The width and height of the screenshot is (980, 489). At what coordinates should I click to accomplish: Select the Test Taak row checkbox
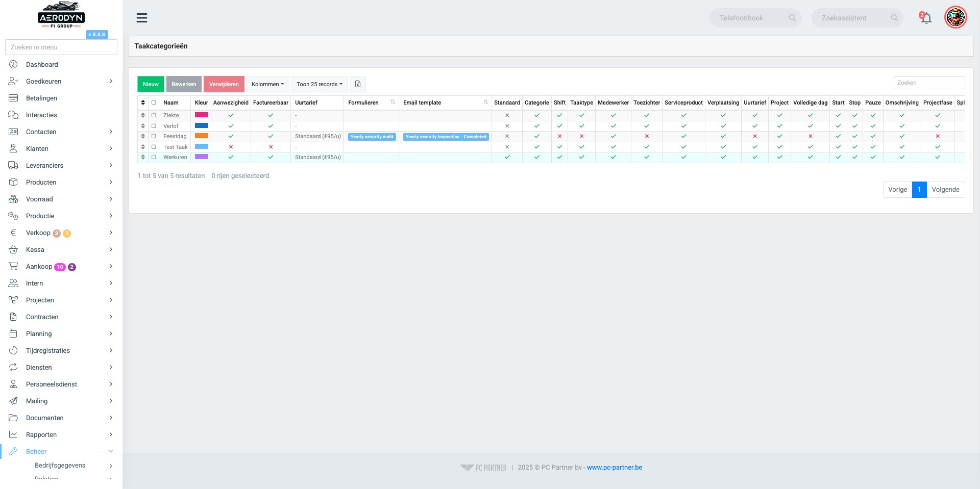point(154,147)
